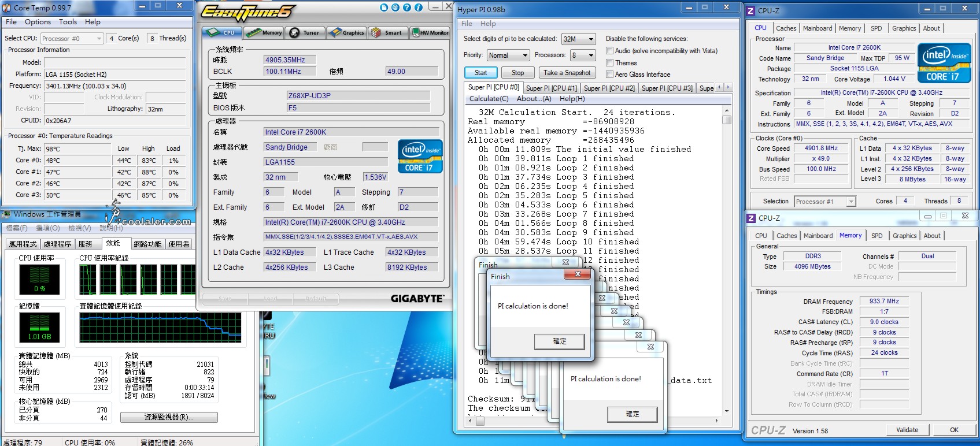This screenshot has width=980, height=446.
Task: Click the Hyper PI log vertical scrollbar thumb
Action: coord(727,120)
